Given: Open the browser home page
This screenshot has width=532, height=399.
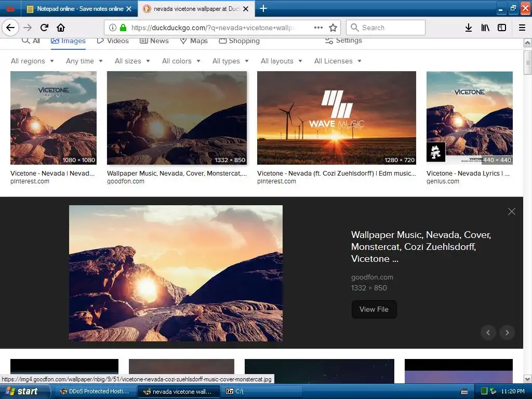Looking at the screenshot, I should (x=61, y=28).
